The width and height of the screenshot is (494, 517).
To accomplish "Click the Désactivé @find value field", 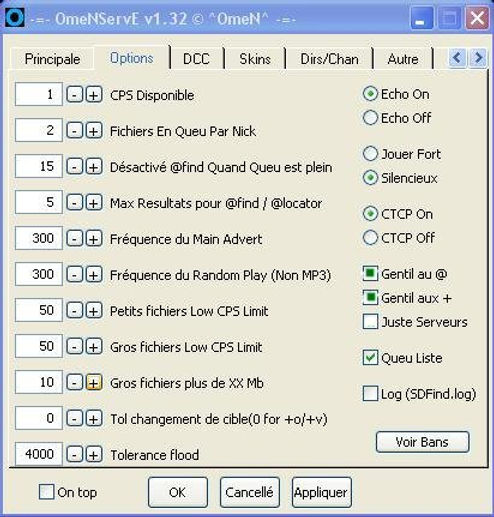I will 39,166.
